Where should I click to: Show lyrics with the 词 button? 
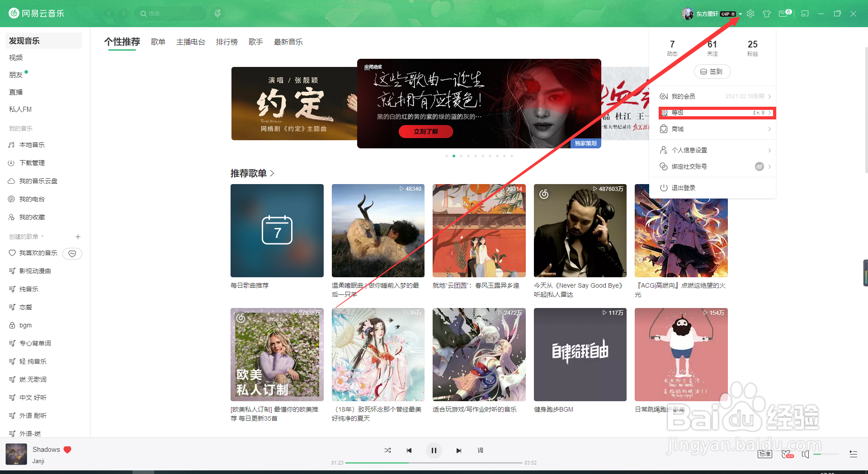tap(480, 450)
